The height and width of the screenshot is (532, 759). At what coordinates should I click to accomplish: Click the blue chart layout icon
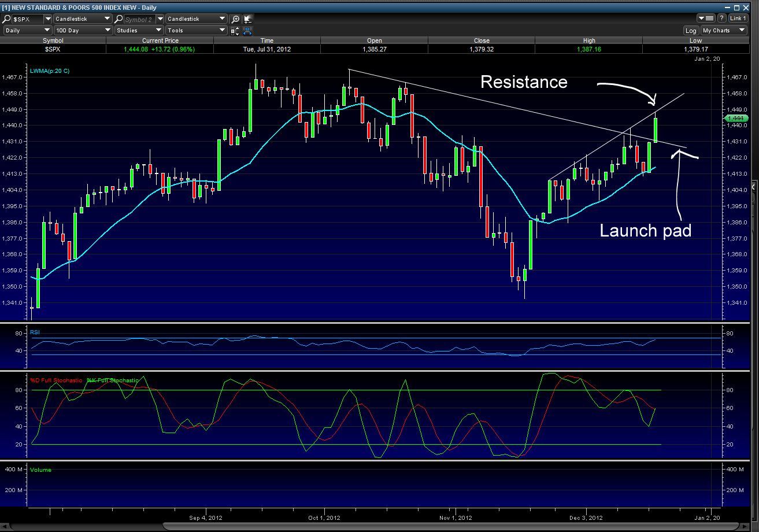[x=247, y=31]
